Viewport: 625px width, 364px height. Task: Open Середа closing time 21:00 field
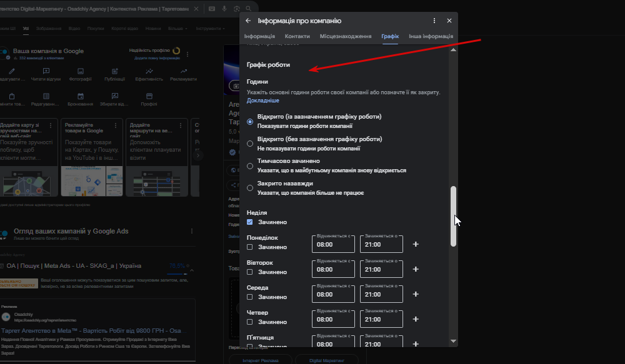[x=381, y=294]
